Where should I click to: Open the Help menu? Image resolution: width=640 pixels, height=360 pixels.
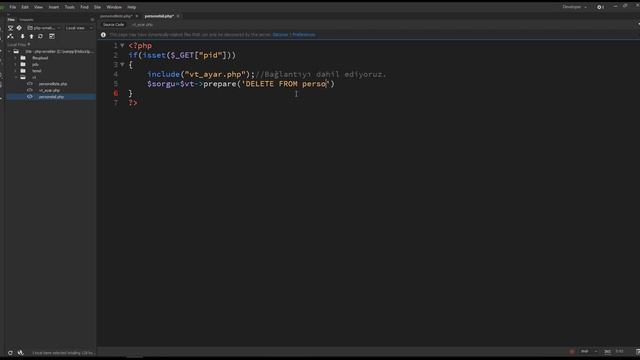pos(131,7)
